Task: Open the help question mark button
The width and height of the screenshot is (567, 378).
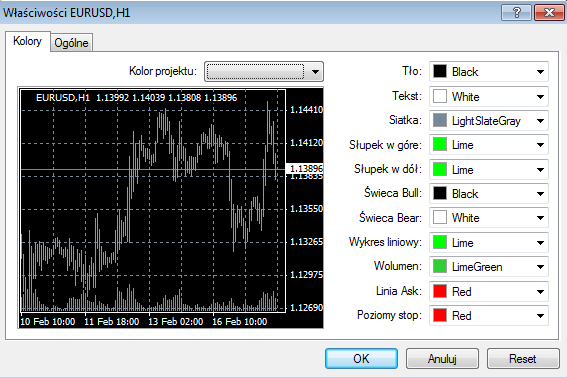Action: (516, 13)
